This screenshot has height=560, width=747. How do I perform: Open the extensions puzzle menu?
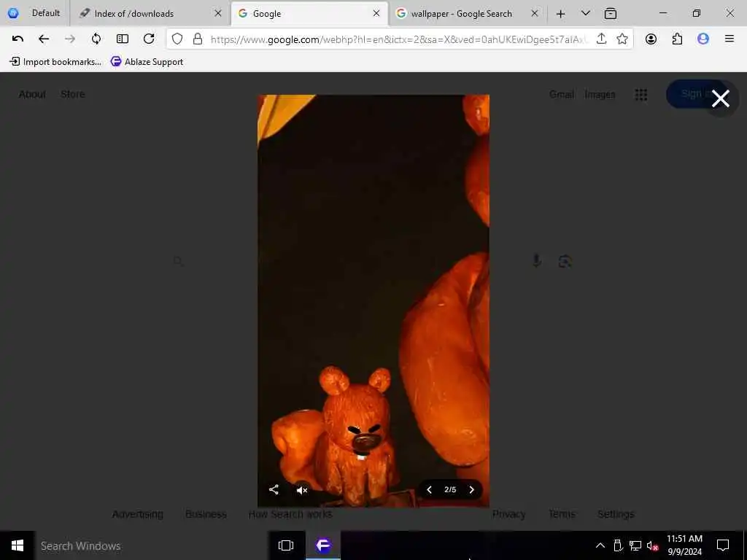tap(677, 39)
